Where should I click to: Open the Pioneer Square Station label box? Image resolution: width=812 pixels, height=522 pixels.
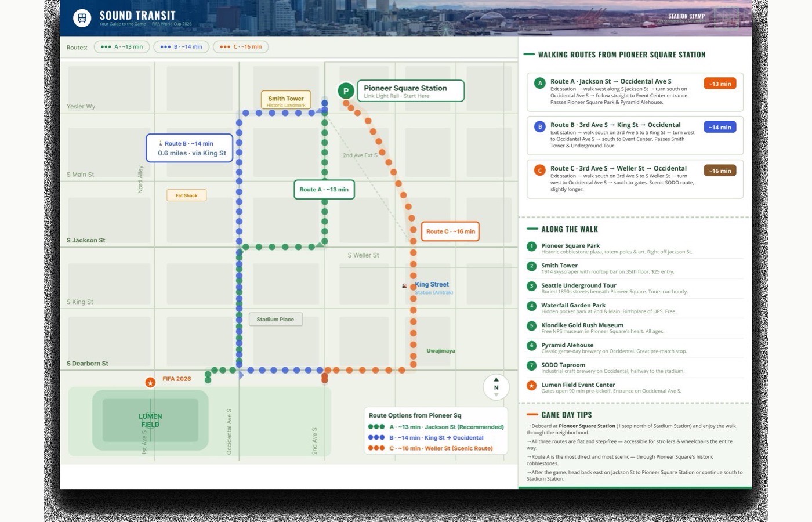coord(411,91)
